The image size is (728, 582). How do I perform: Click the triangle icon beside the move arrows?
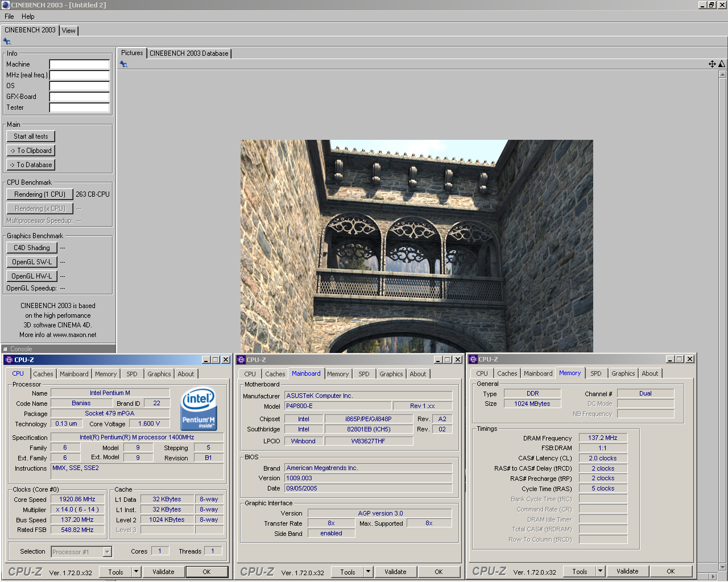pyautogui.click(x=722, y=64)
